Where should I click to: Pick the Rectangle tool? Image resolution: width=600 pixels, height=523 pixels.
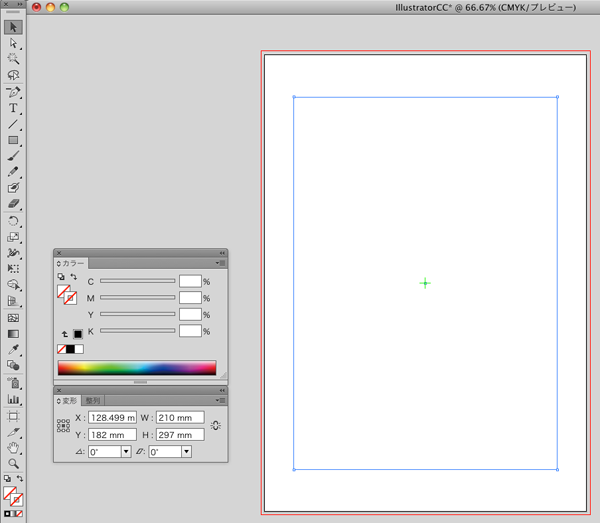pyautogui.click(x=14, y=141)
